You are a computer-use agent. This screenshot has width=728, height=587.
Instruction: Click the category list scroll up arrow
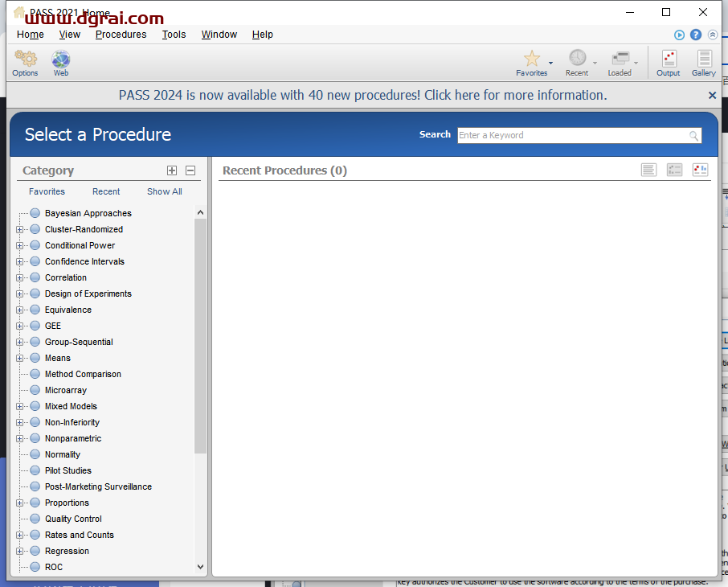point(200,212)
